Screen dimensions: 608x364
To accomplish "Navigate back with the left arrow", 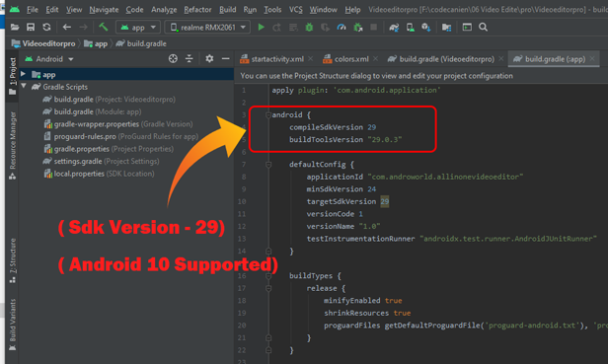I will (67, 28).
